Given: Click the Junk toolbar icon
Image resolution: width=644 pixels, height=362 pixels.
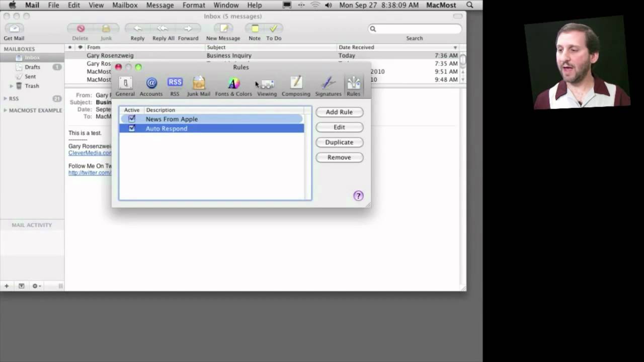Looking at the screenshot, I should pos(106,29).
